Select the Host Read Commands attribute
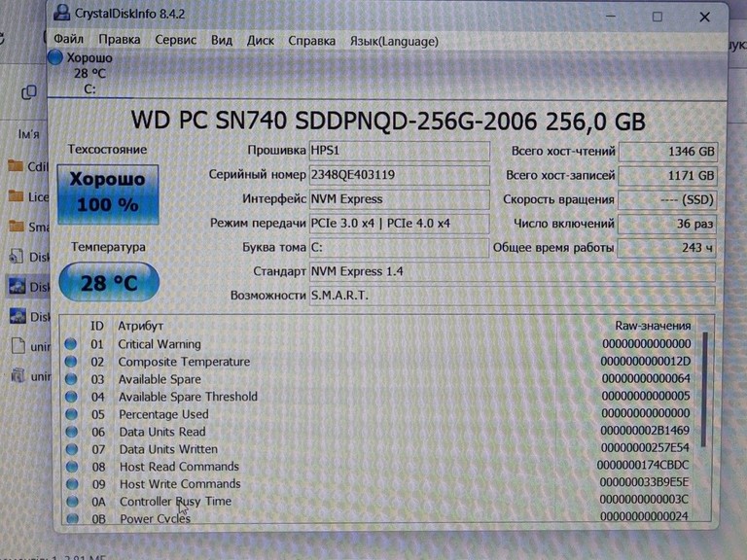 pyautogui.click(x=378, y=466)
